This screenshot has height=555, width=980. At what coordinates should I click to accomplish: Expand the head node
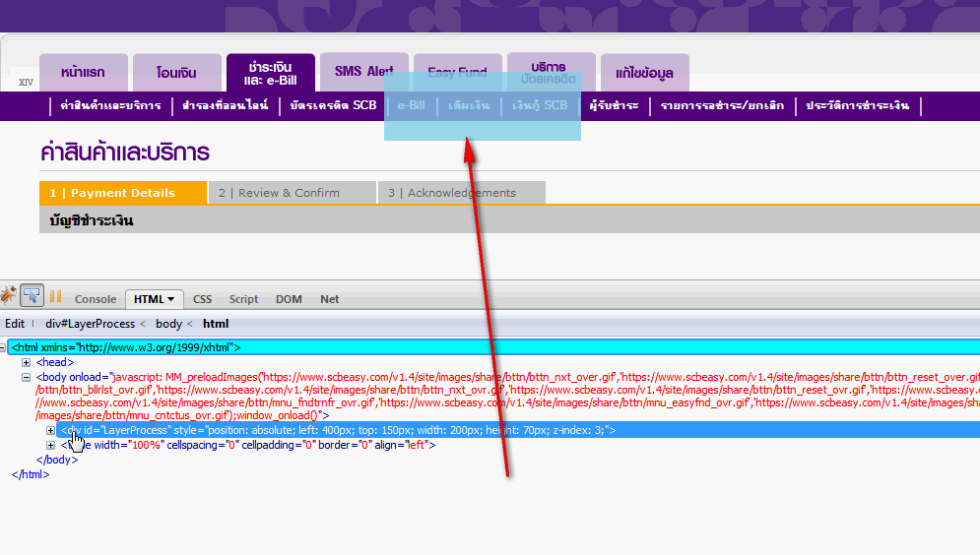pyautogui.click(x=26, y=362)
